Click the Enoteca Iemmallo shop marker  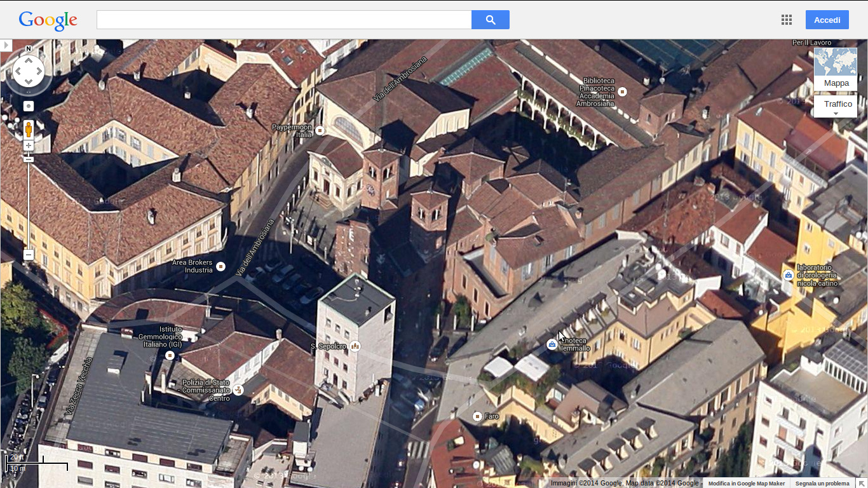coord(552,344)
